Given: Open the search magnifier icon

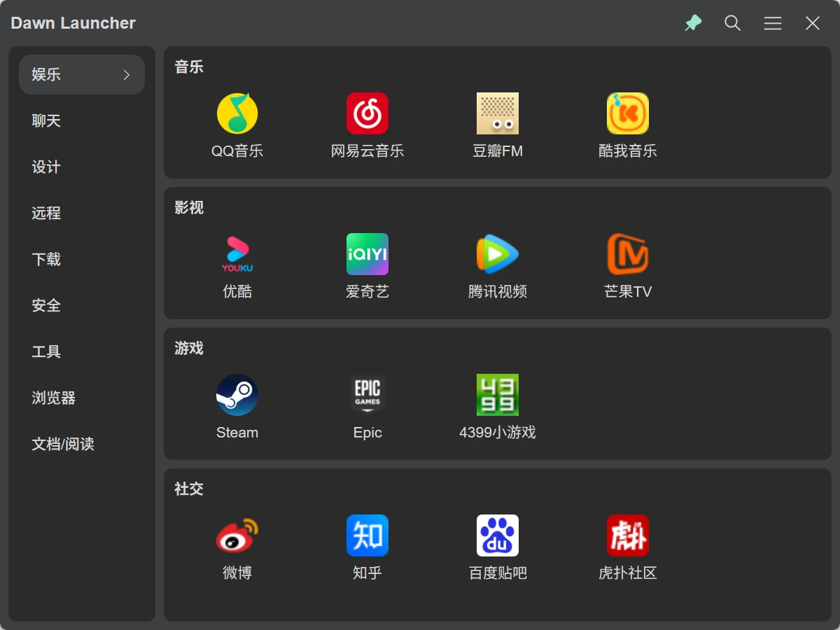Looking at the screenshot, I should [733, 23].
